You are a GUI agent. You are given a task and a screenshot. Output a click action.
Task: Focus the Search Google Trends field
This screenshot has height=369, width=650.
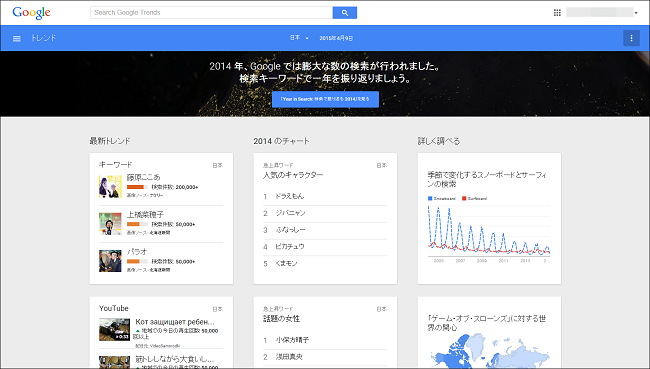pos(211,13)
